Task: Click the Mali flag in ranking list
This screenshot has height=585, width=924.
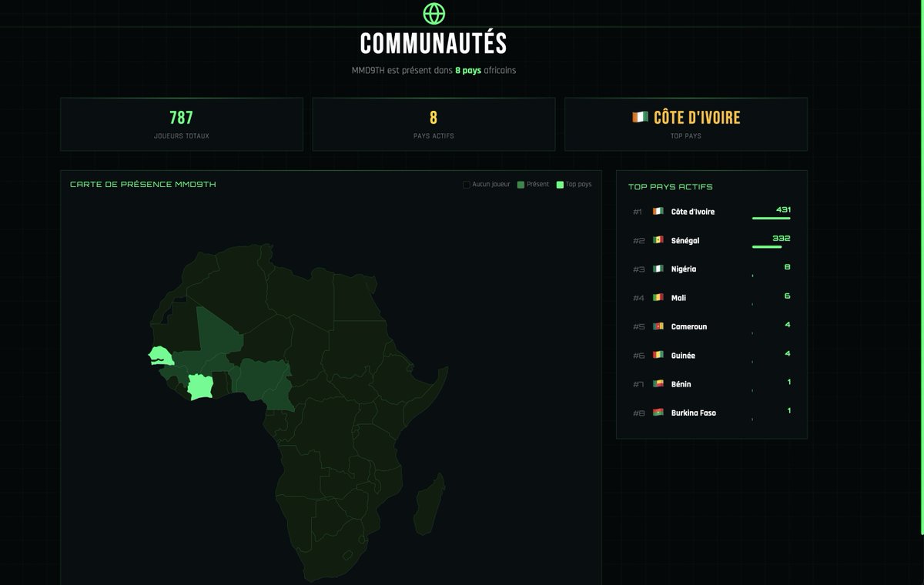Action: click(658, 298)
